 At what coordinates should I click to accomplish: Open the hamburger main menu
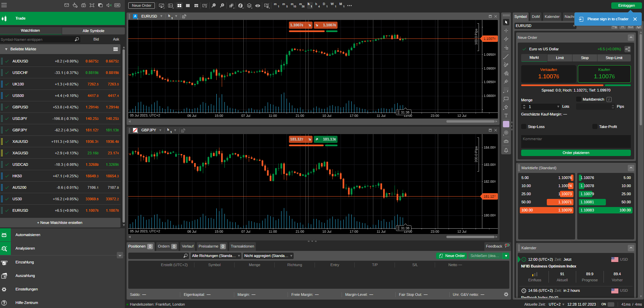coord(4,5)
